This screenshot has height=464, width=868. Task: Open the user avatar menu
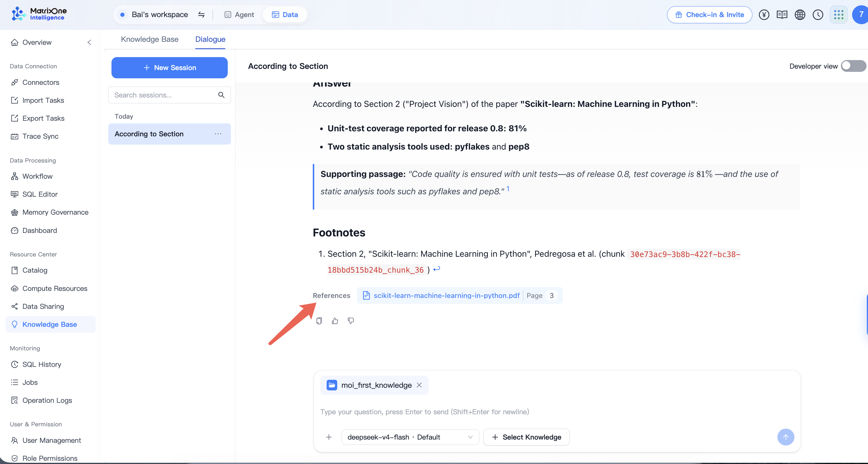860,14
